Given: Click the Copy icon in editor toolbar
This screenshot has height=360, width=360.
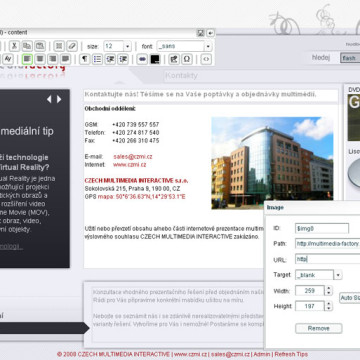Looking at the screenshot, I should [x=27, y=46].
